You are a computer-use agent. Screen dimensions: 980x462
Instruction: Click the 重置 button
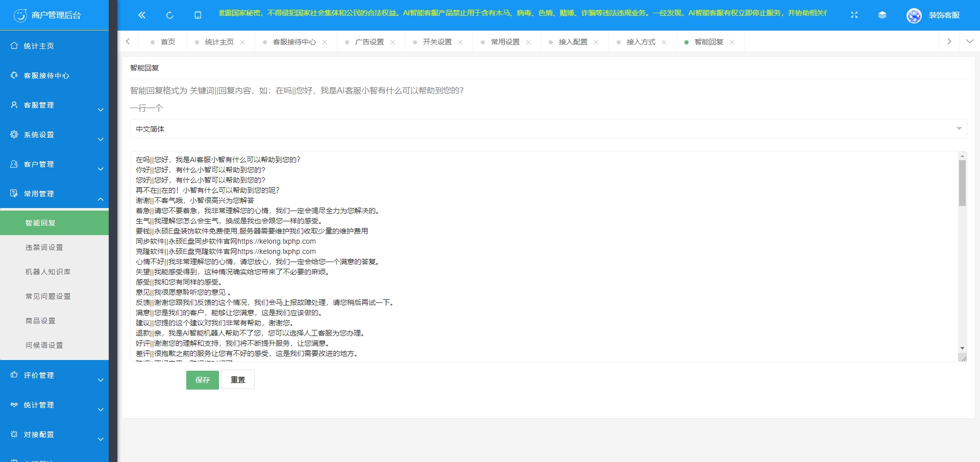pos(238,380)
